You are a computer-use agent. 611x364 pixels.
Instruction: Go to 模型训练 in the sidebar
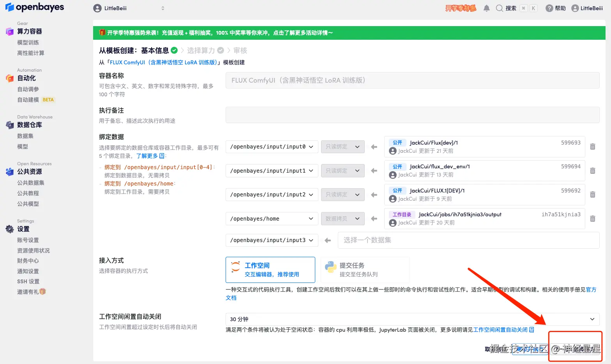click(28, 42)
